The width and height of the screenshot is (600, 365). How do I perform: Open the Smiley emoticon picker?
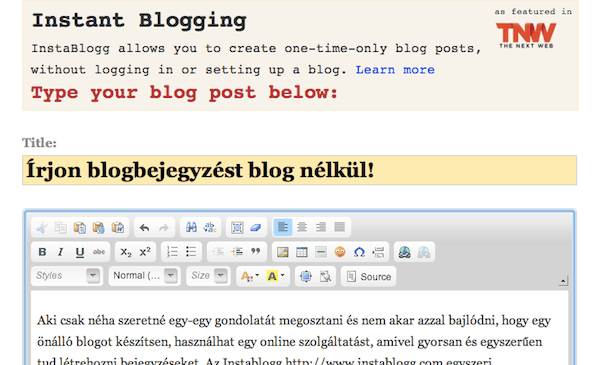coord(340,252)
